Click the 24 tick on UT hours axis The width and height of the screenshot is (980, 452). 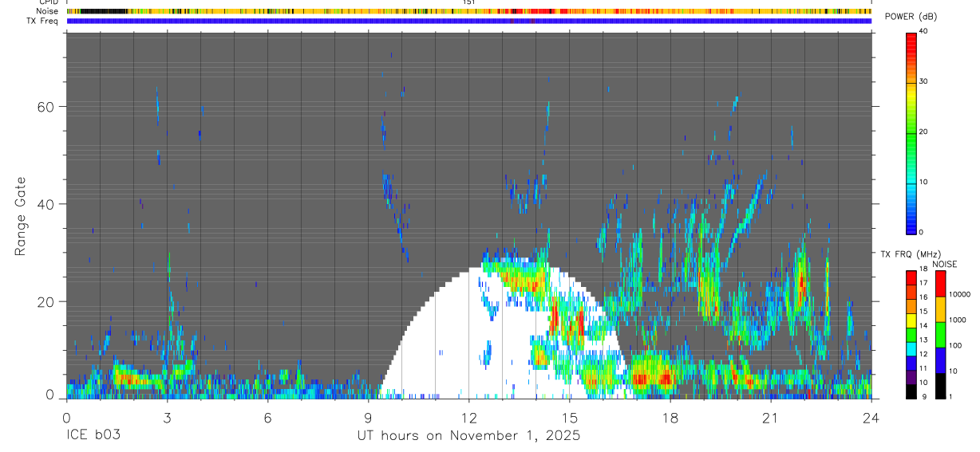coord(871,418)
